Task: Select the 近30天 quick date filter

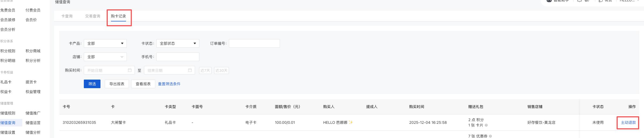Action: point(221,70)
